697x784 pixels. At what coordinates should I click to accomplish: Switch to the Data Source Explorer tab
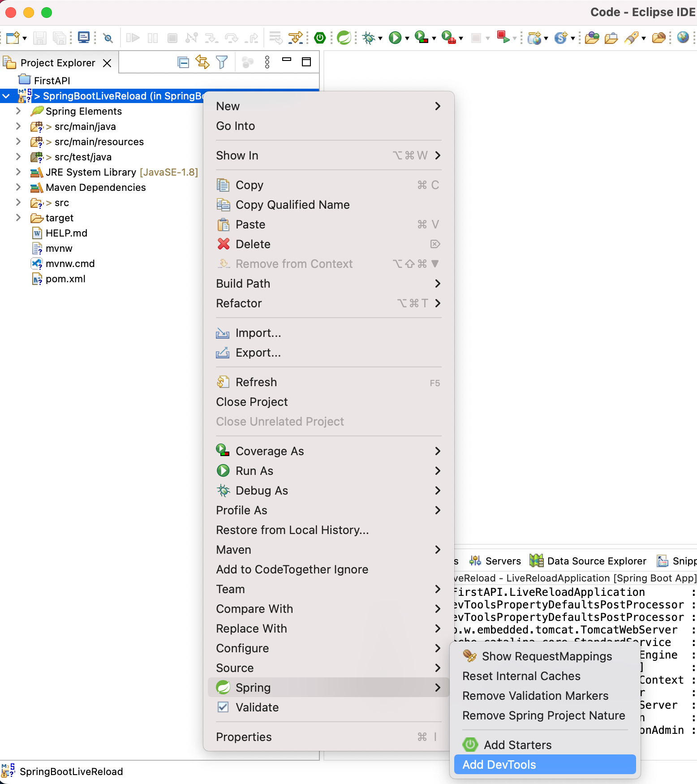coord(588,561)
